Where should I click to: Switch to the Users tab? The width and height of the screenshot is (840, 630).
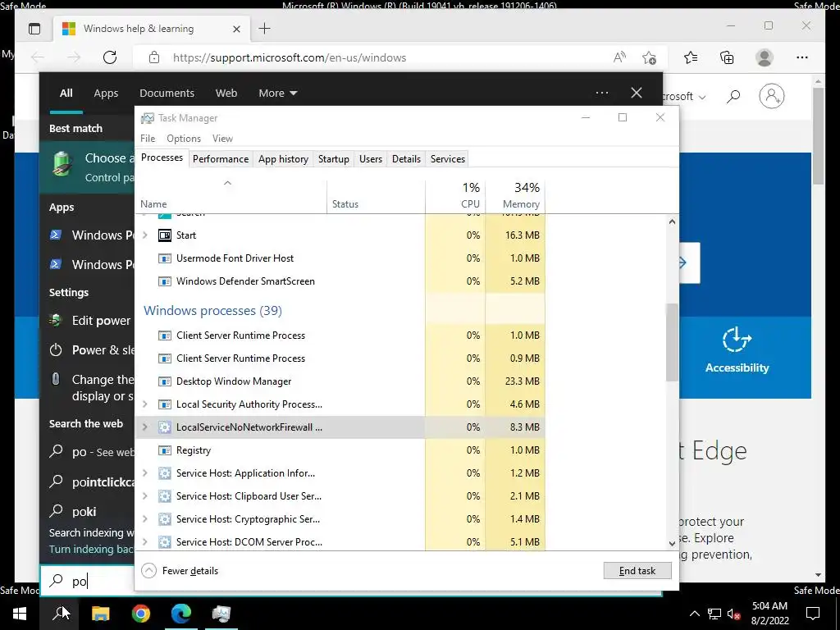[x=371, y=159]
